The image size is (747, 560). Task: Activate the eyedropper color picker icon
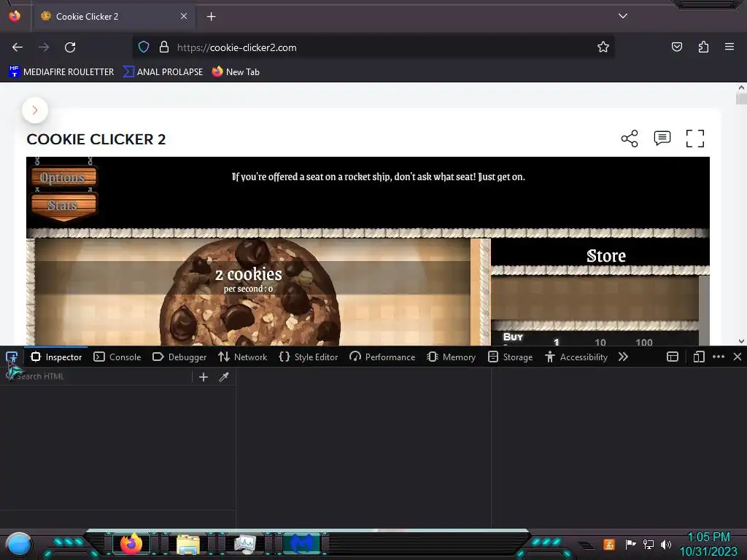coord(223,377)
